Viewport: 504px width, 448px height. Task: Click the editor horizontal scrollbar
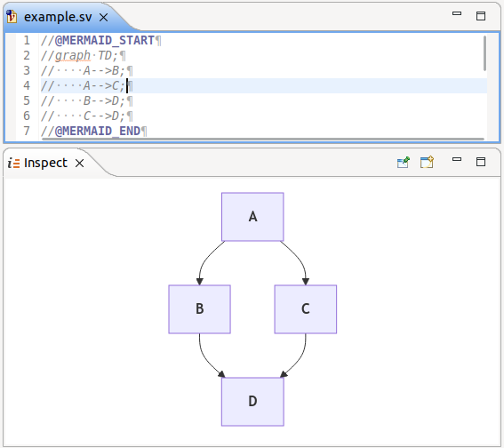263,140
